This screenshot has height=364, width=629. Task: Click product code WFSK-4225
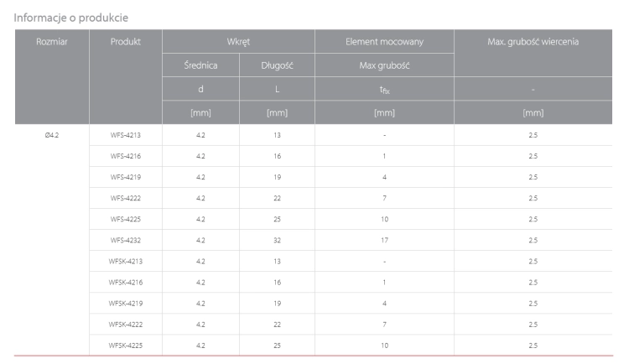pos(126,346)
